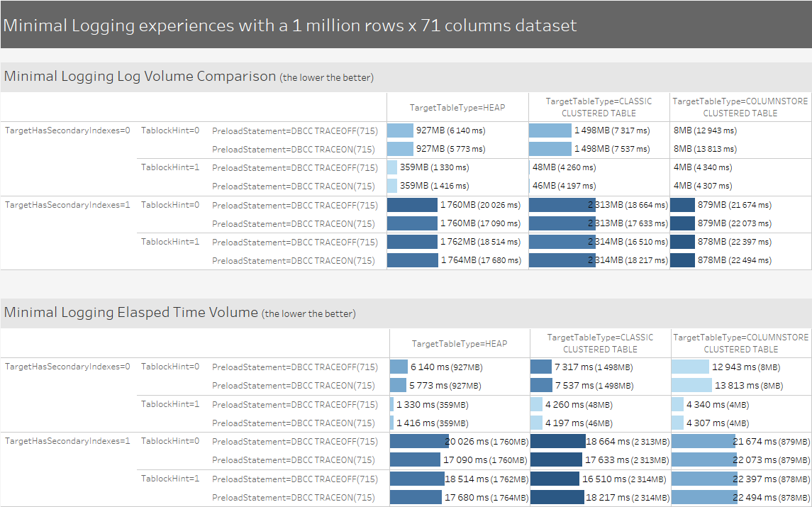Click the 12 943 ms (8MB) elapsed time bar

(x=690, y=367)
